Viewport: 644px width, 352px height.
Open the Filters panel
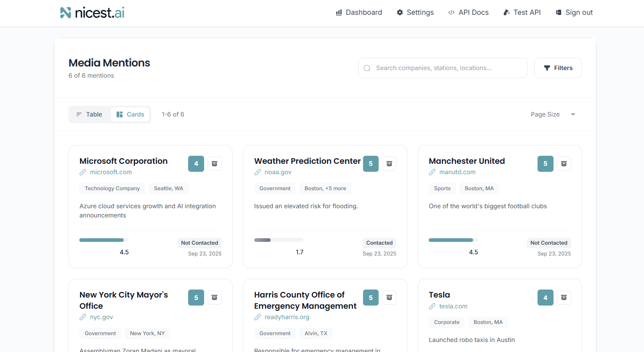[558, 68]
